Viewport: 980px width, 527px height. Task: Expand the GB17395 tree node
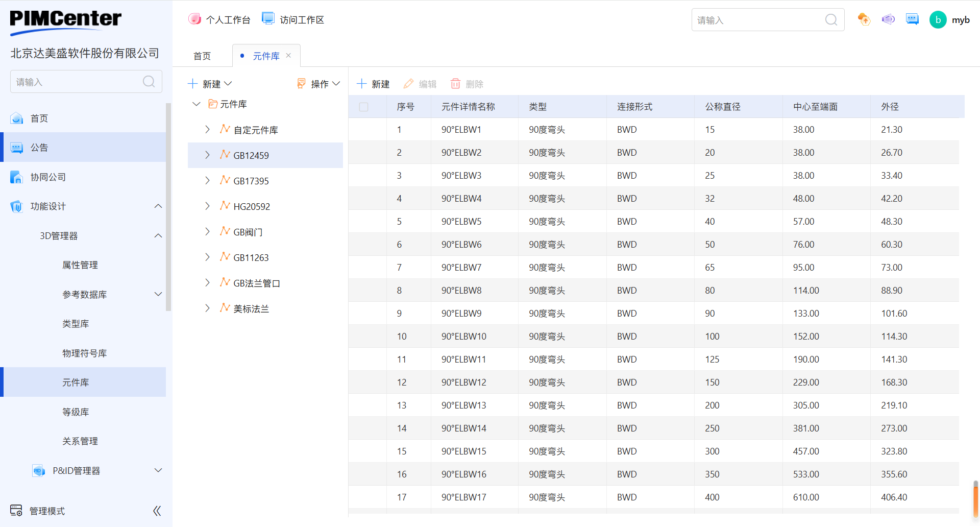[x=207, y=181]
